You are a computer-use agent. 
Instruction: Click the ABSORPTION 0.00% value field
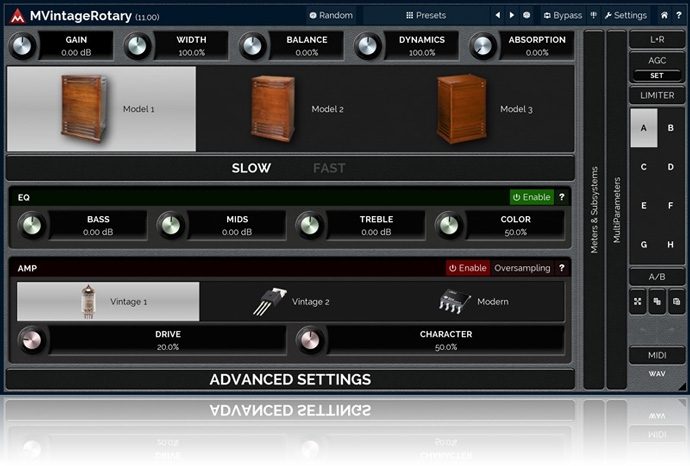point(537,46)
